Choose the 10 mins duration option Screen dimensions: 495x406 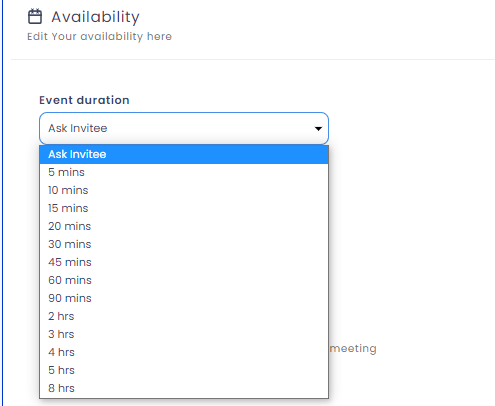click(184, 190)
